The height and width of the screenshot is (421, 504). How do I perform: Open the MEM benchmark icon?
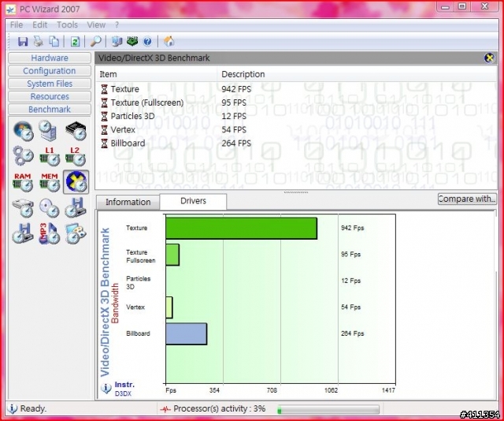pyautogui.click(x=50, y=182)
